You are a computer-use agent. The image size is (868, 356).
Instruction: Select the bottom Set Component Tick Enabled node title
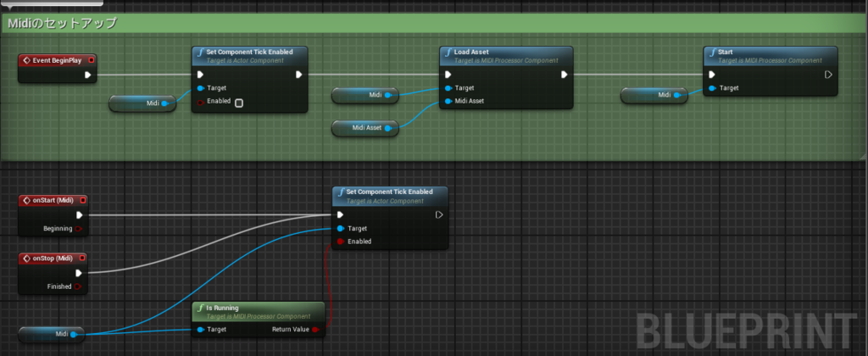389,192
